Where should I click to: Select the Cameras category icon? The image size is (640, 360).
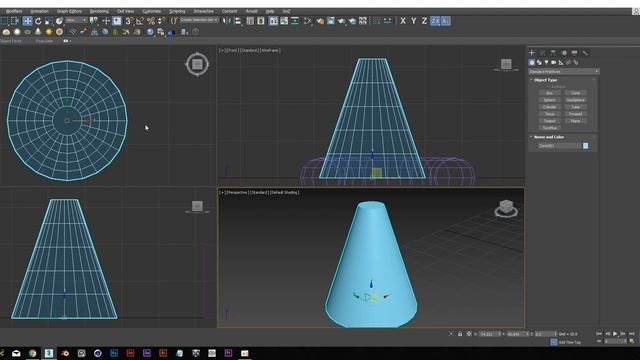pos(554,62)
